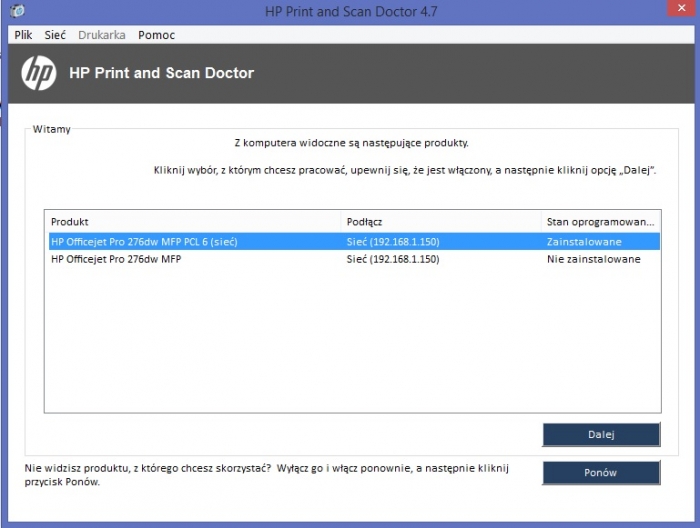Image resolution: width=700 pixels, height=528 pixels.
Task: Click the Stan oprogramowan... column header
Action: click(x=600, y=222)
